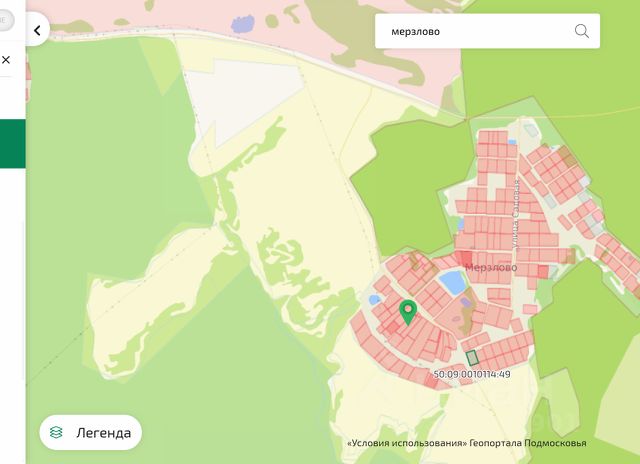Click the улица Садовая street label
This screenshot has height=464, width=640.
516,215
